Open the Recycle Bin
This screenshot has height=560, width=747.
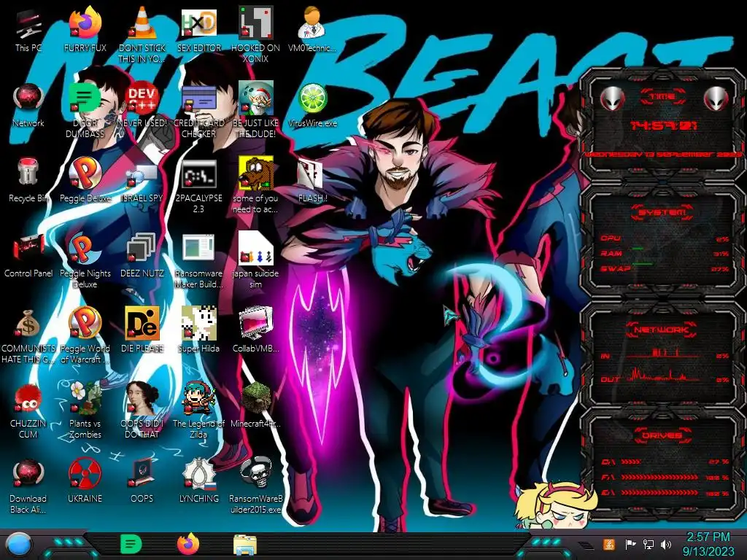tap(28, 181)
